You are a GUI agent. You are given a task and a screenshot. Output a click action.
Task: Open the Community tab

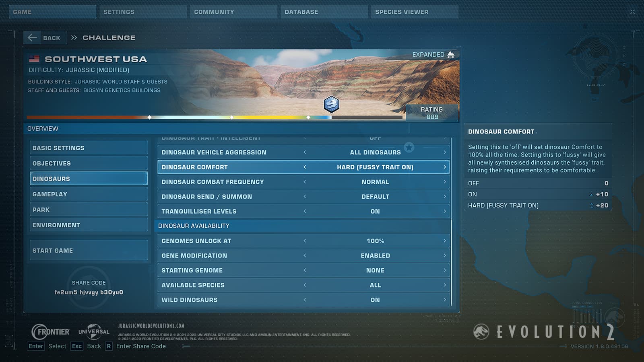pos(233,12)
